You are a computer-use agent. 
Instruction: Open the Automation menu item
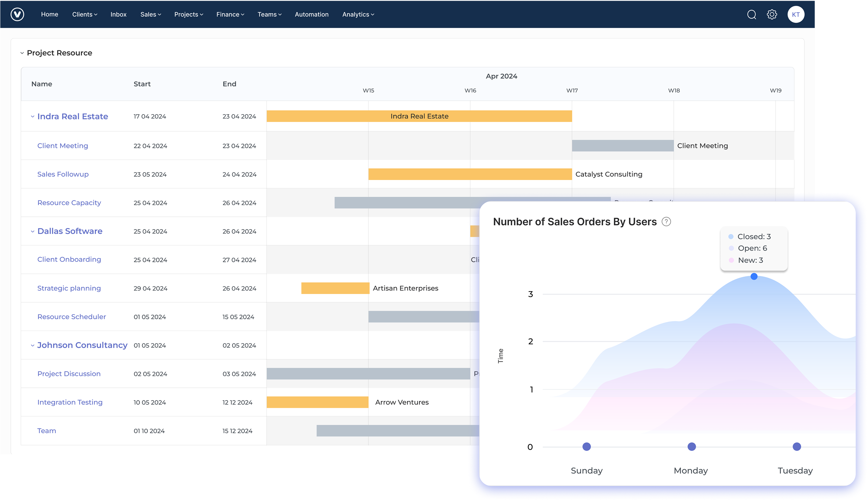(x=311, y=14)
